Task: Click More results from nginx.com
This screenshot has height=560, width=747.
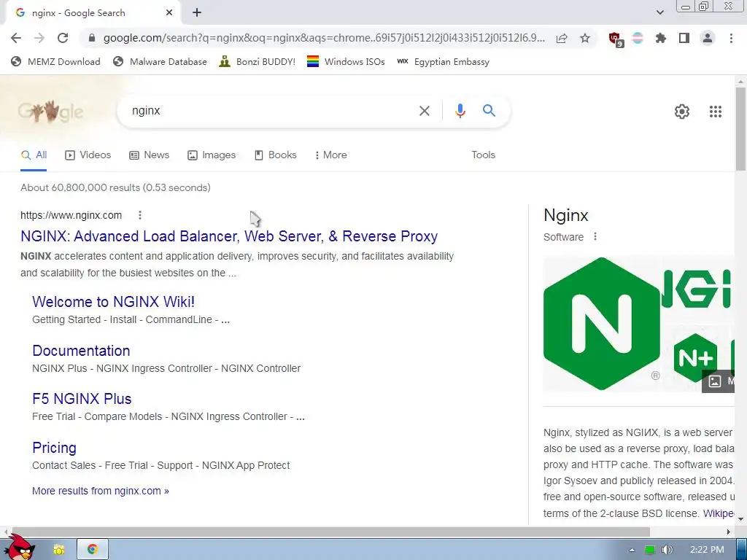Action: pyautogui.click(x=101, y=491)
